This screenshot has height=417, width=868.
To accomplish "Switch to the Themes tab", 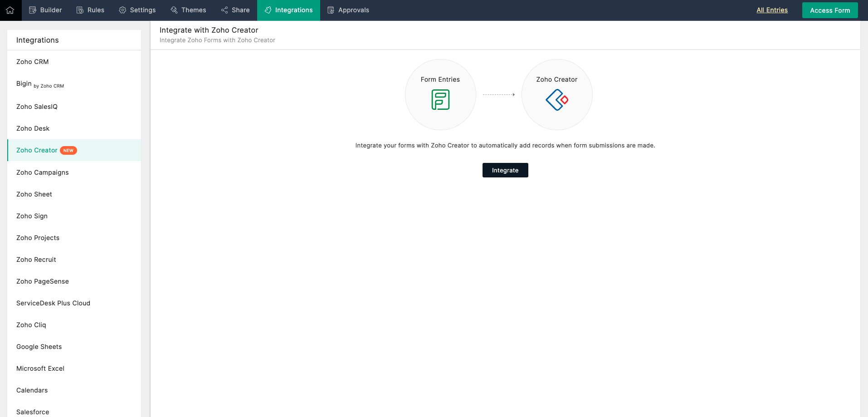I will tap(188, 10).
